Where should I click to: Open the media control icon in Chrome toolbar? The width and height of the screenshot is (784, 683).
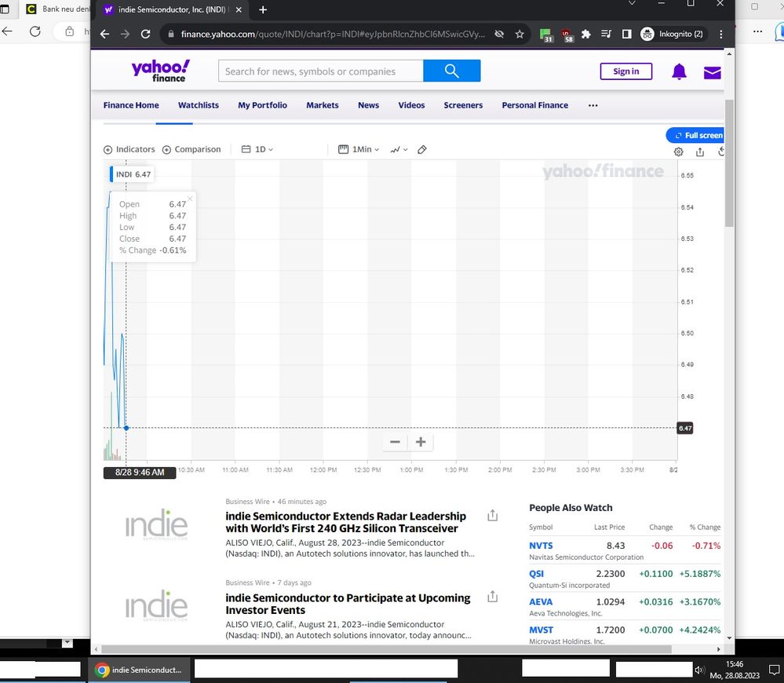(x=606, y=34)
